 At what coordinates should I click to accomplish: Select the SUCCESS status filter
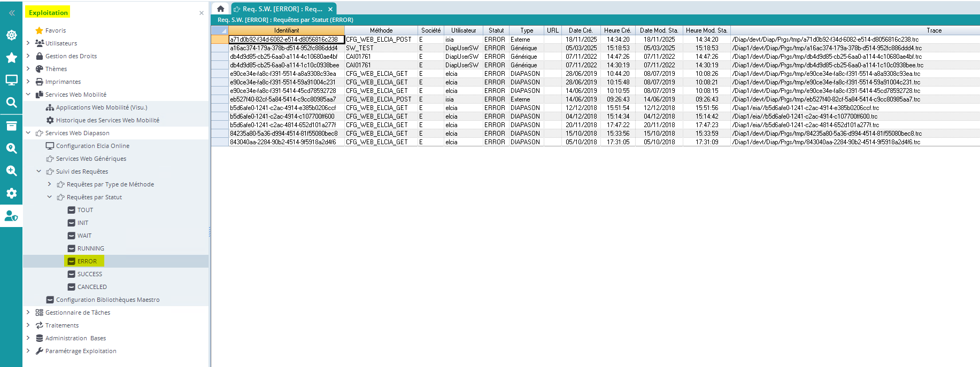(89, 274)
